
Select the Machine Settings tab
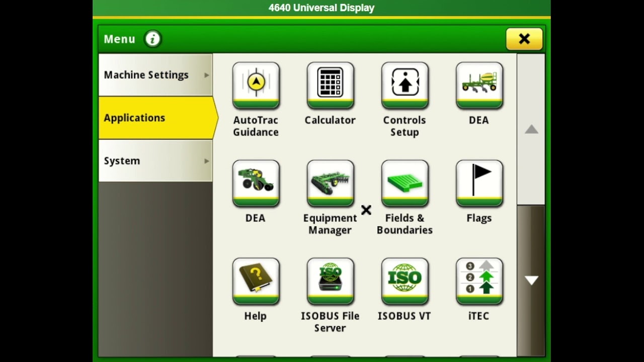[155, 75]
